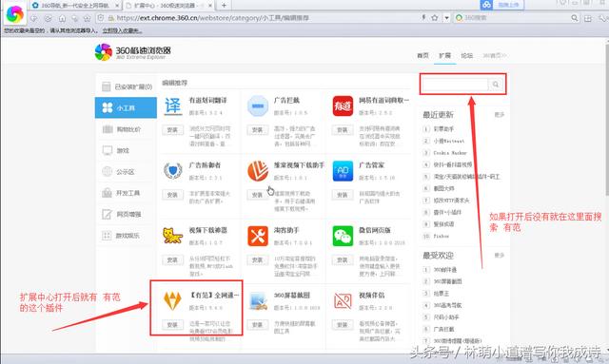Viewport: 609px width, 364px height.
Task: Open the 已安装扩展 category
Action: (x=126, y=86)
